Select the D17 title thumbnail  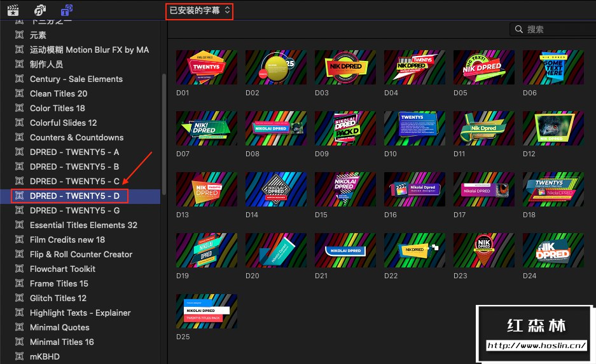coord(484,189)
